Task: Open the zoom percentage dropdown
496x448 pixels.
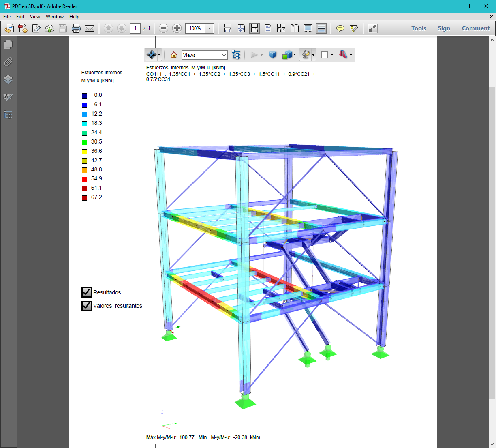Action: pos(209,28)
